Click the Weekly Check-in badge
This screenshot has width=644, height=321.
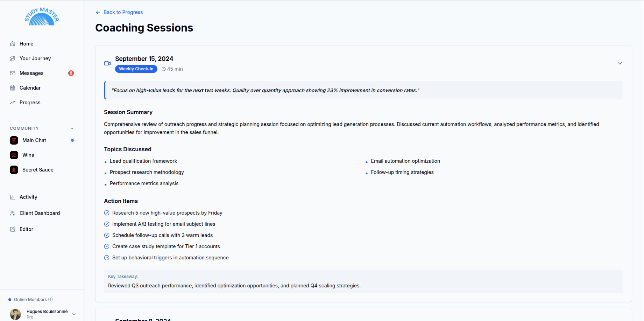tap(136, 69)
